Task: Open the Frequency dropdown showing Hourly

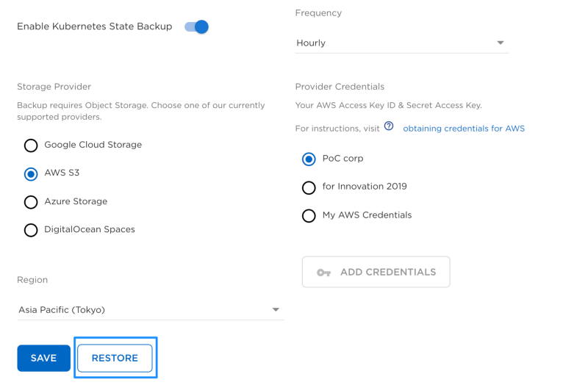Action: (x=401, y=43)
